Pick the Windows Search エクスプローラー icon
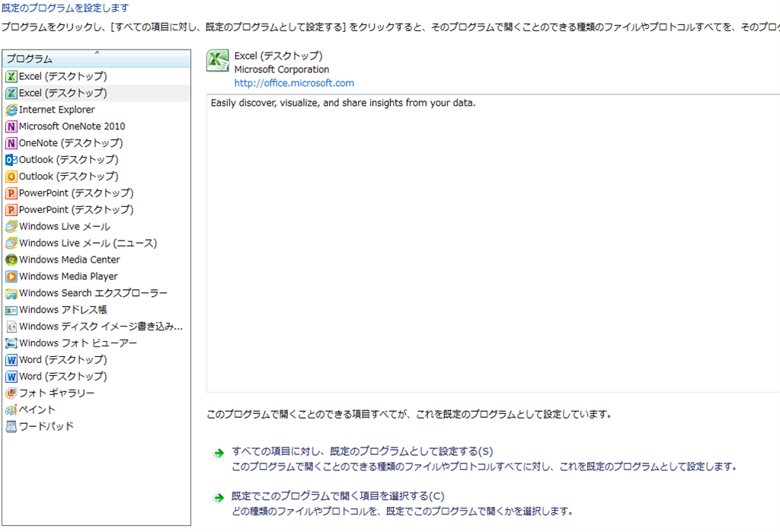Viewport: 780px width, 532px height. point(11,293)
